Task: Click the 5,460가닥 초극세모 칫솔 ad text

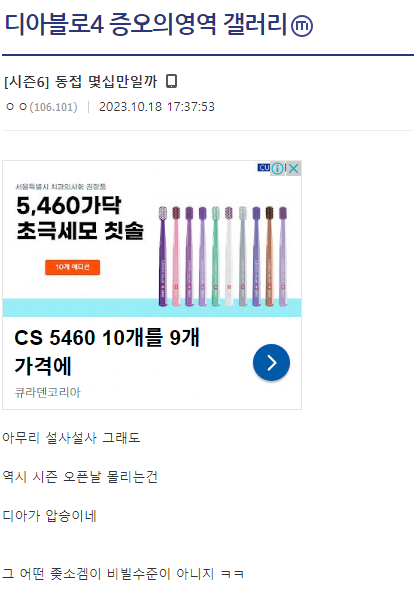Action: pos(80,218)
